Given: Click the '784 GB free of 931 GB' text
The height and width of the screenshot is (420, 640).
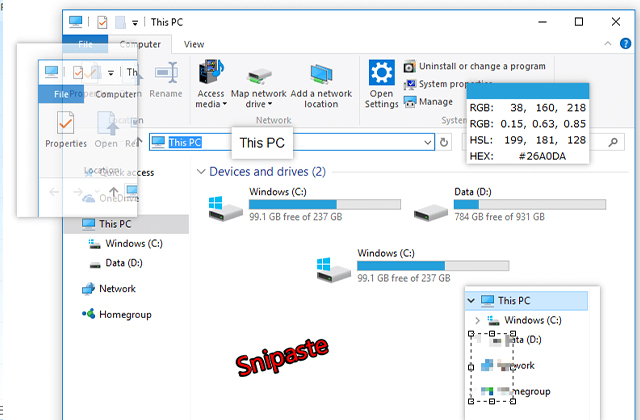Looking at the screenshot, I should (500, 217).
